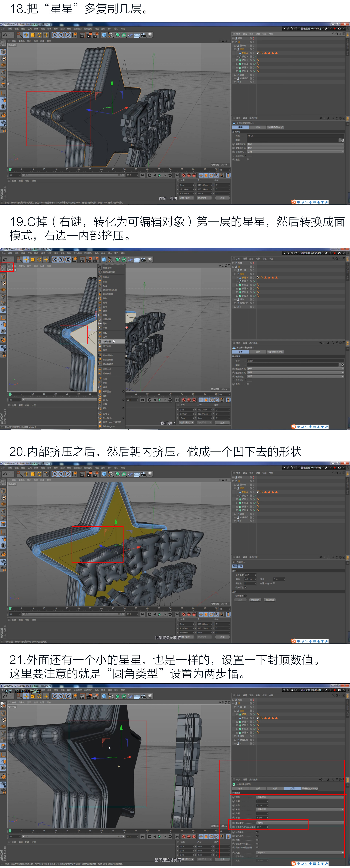Pick 矩阵挤压 matrix extrude from context menu
The width and height of the screenshot is (350, 868).
click(x=107, y=346)
